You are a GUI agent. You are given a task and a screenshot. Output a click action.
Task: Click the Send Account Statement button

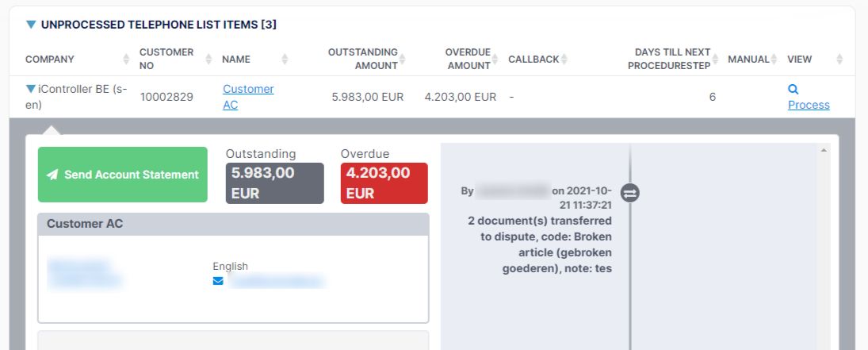pos(122,174)
